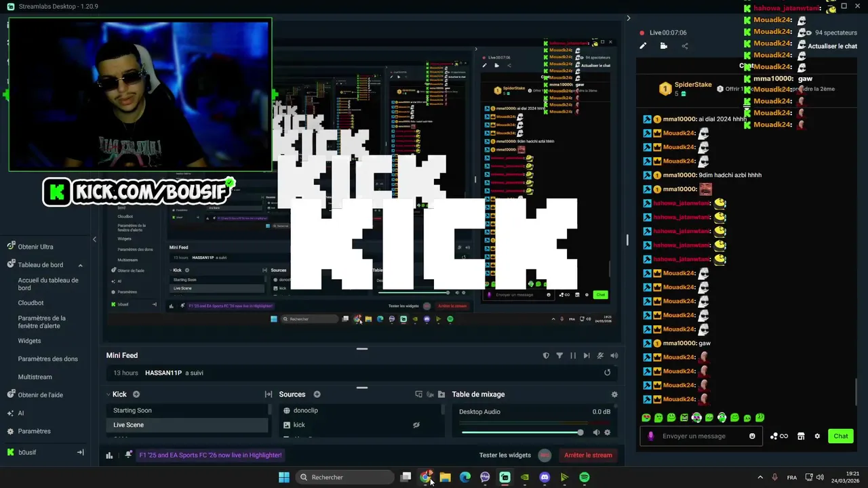This screenshot has height=488, width=868.
Task: Add a new scene with Kick plus icon
Action: click(136, 394)
